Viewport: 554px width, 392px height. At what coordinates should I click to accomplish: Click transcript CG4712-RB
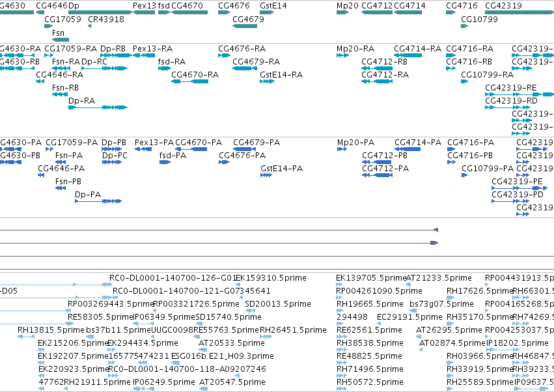pyautogui.click(x=384, y=61)
